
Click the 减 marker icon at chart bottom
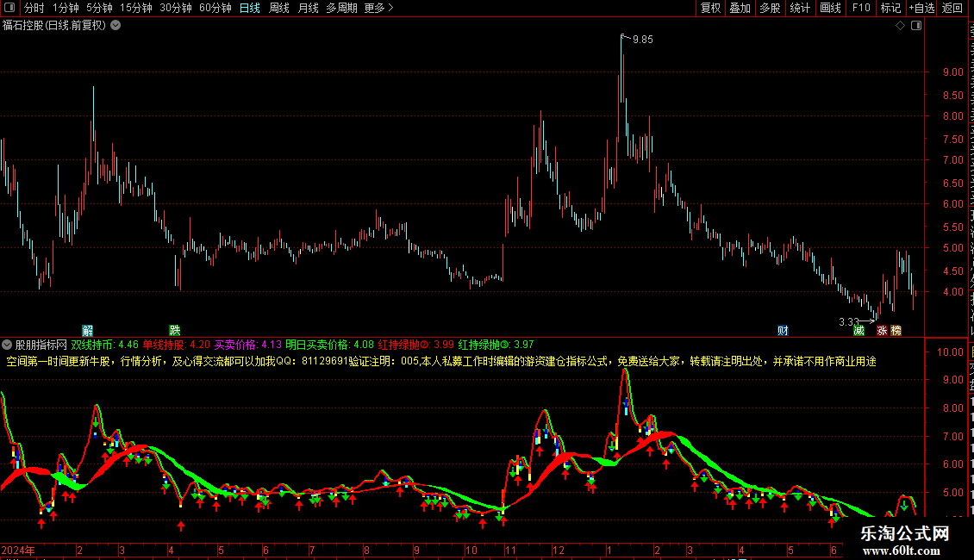coord(859,330)
